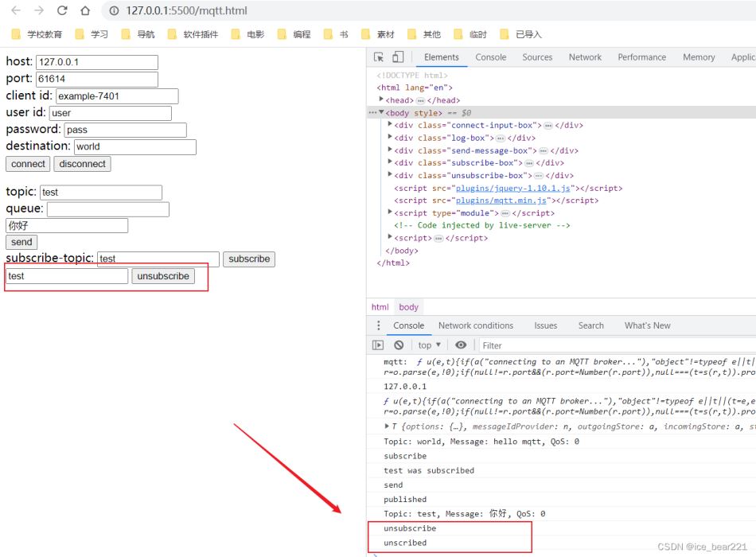
Task: Switch to the Network tab
Action: click(x=585, y=57)
